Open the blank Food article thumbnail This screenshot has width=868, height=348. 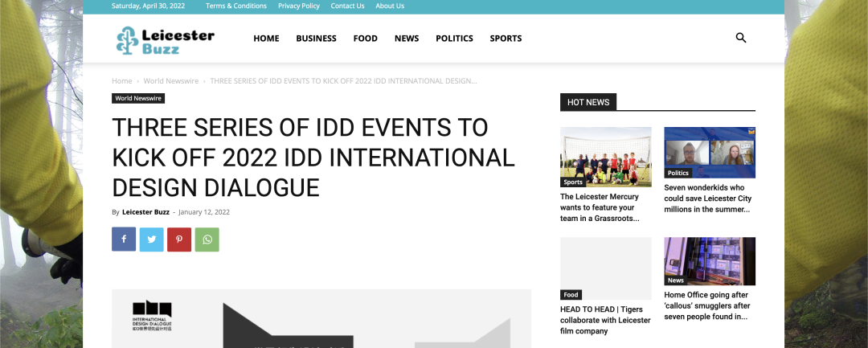pyautogui.click(x=606, y=268)
